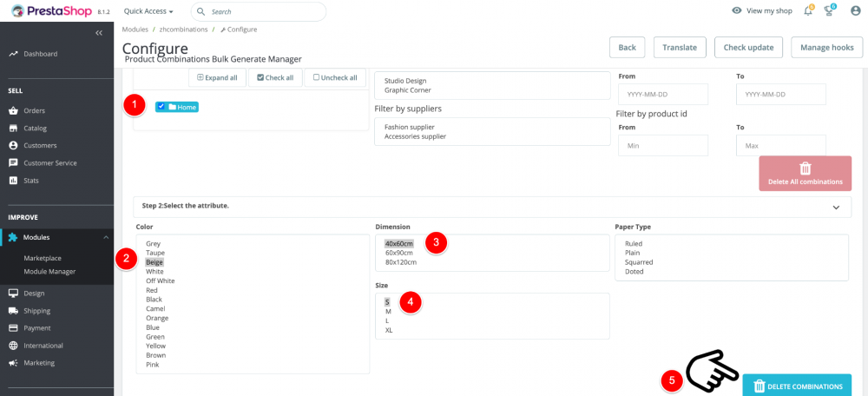Collapse the sidebar with double-chevron icon
868x396 pixels.
[99, 32]
